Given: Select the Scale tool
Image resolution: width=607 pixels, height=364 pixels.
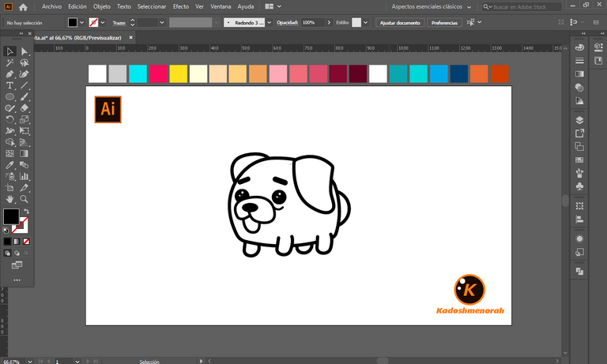Looking at the screenshot, I should click(24, 119).
